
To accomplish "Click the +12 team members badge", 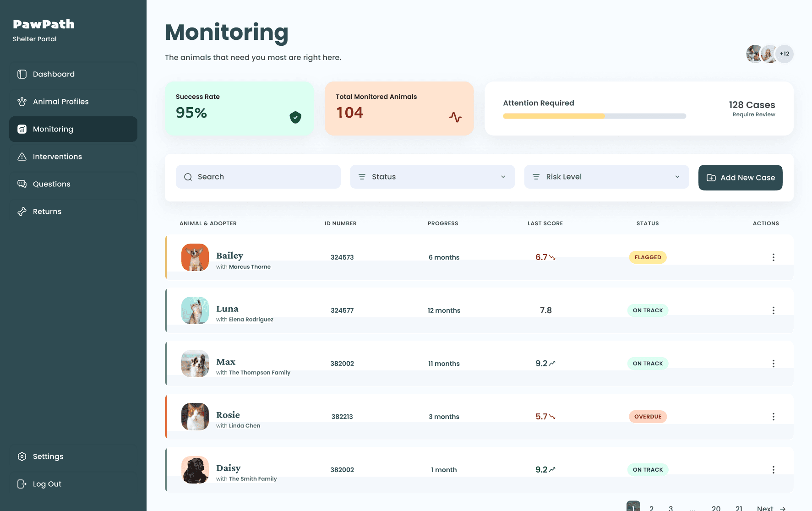I will click(x=785, y=54).
